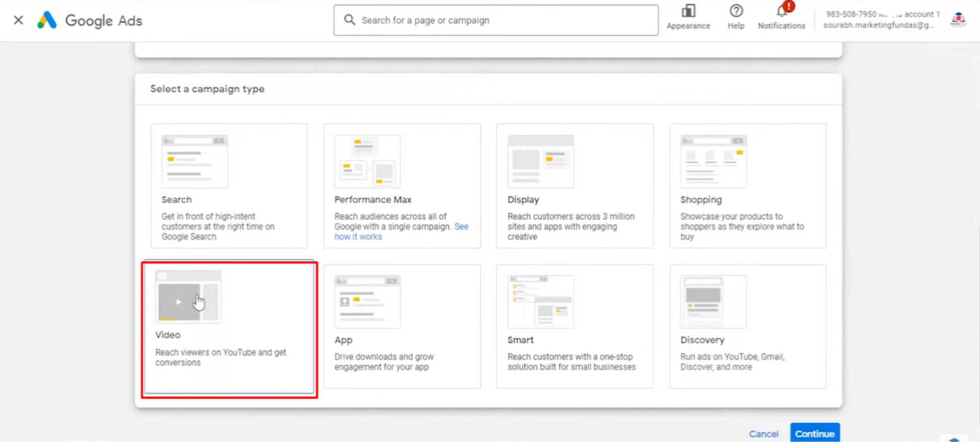Exit campaign setup with the X
This screenshot has width=980, height=442.
click(x=18, y=20)
